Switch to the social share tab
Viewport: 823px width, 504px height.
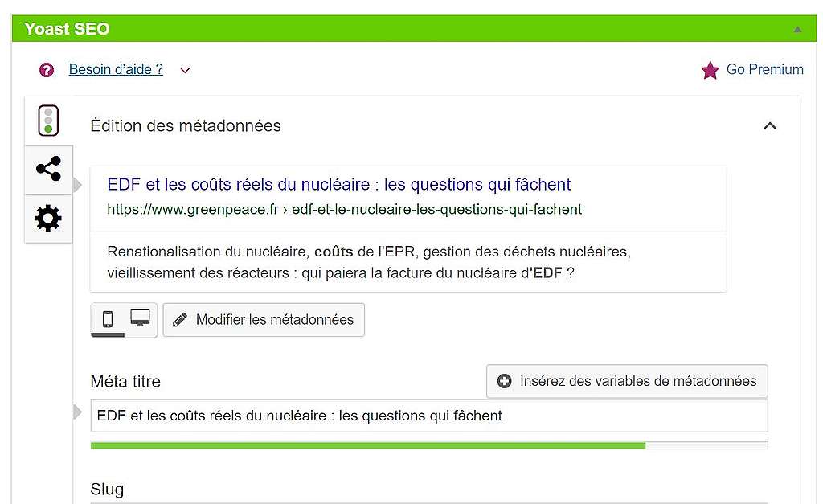click(x=48, y=169)
